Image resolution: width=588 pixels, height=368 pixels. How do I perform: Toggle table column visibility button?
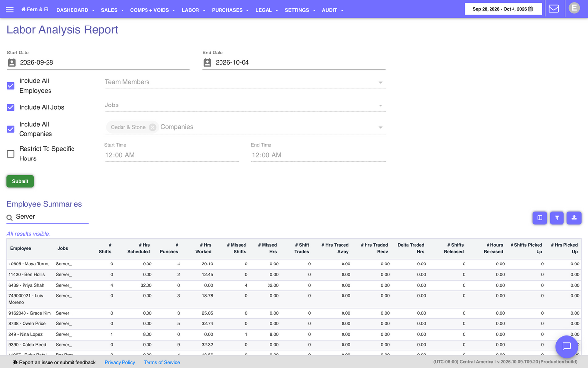[539, 218]
